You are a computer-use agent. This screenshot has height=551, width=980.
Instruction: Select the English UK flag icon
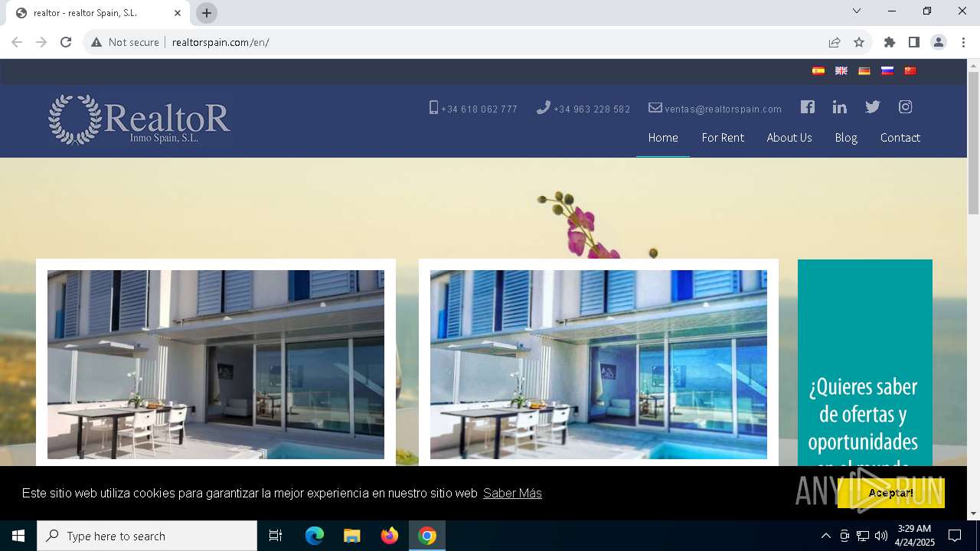click(x=841, y=70)
